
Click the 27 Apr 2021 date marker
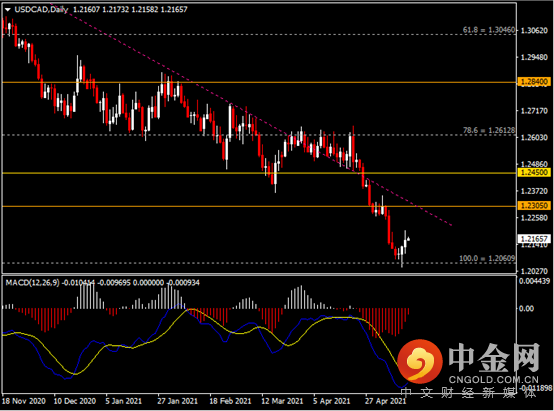click(385, 401)
